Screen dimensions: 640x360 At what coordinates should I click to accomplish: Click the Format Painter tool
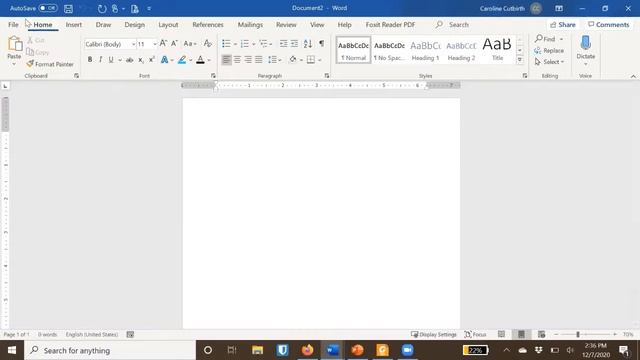(50, 64)
